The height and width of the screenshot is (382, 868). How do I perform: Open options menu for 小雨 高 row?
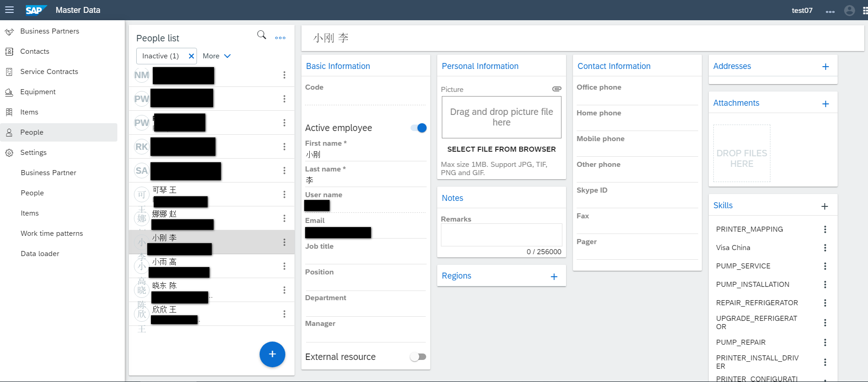(284, 266)
